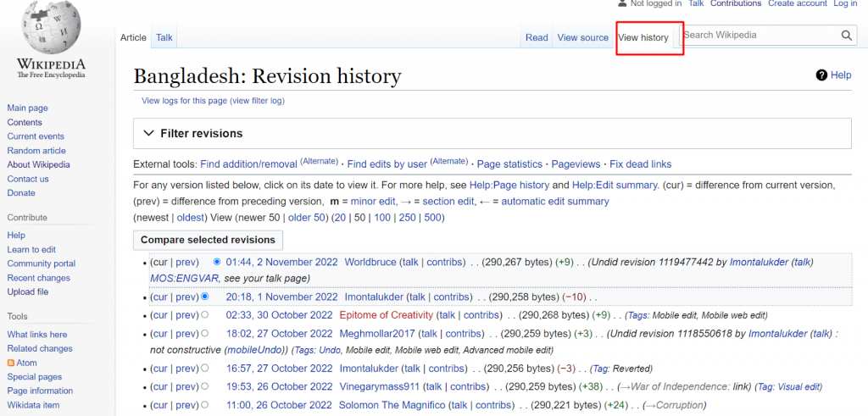Image resolution: width=868 pixels, height=416 pixels.
Task: Open Contents in the sidebar
Action: tap(25, 122)
